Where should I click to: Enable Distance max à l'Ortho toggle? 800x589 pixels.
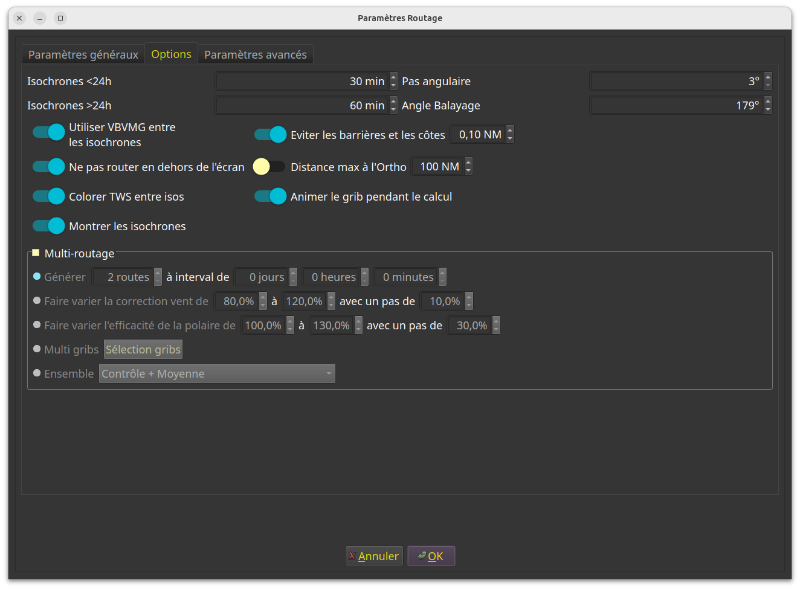coord(269,166)
